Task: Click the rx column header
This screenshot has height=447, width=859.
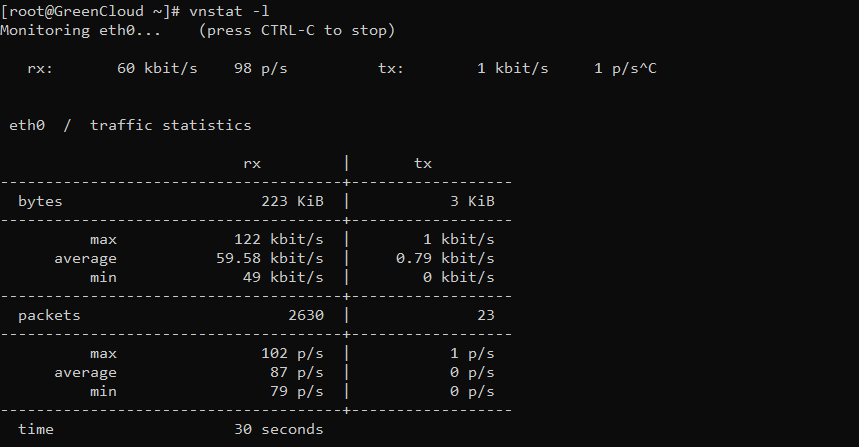Action: (252, 164)
